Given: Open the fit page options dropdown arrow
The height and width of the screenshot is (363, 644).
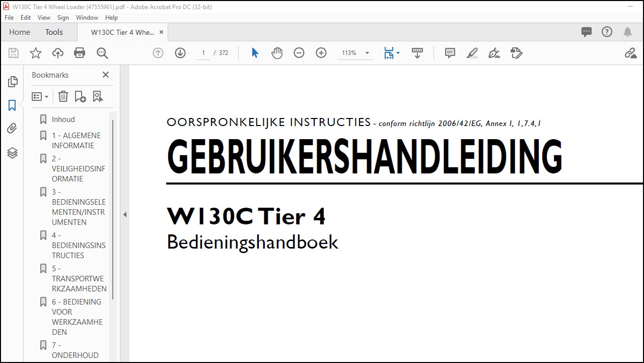Looking at the screenshot, I should coord(398,53).
